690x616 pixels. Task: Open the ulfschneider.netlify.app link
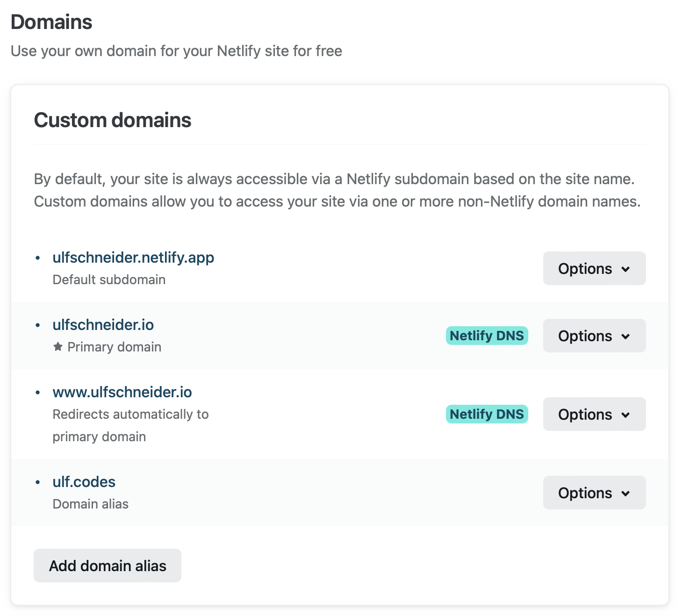coord(133,258)
